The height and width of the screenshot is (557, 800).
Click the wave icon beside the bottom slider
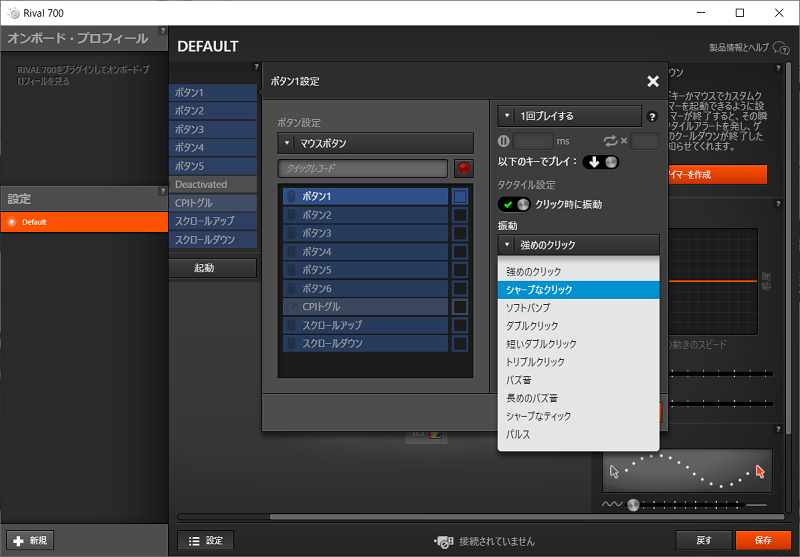[x=612, y=504]
